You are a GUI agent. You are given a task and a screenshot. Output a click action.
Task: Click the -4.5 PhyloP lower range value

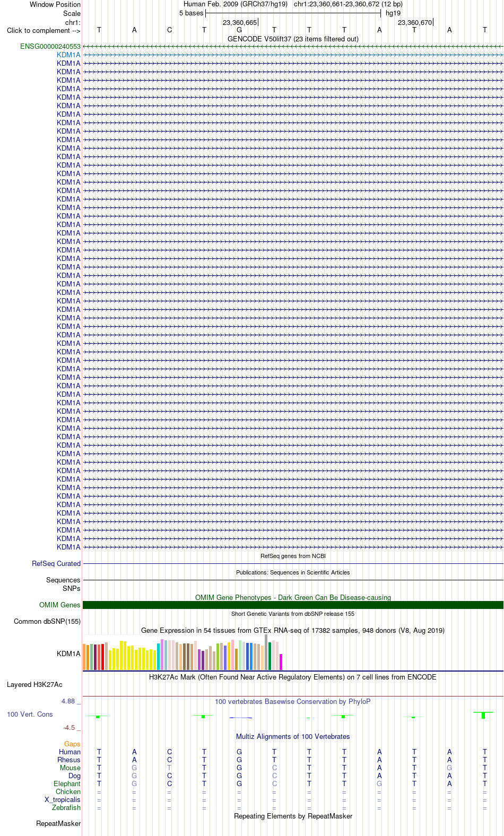72,728
